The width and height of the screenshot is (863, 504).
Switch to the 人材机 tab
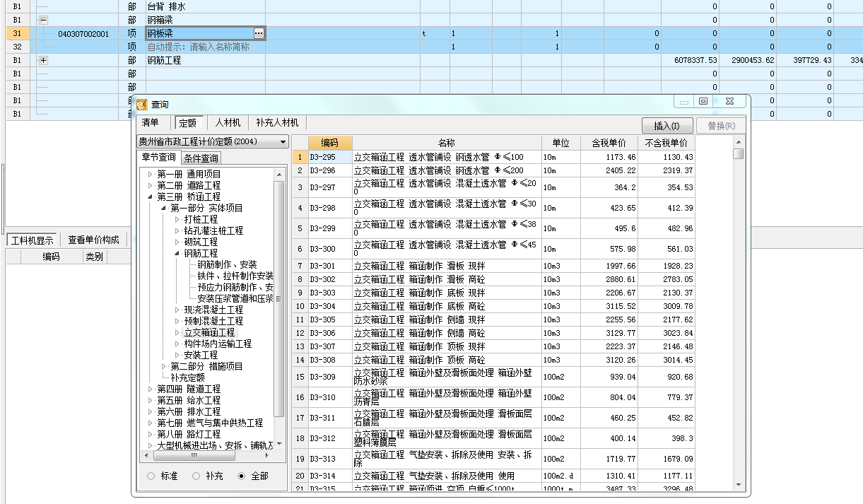(228, 123)
